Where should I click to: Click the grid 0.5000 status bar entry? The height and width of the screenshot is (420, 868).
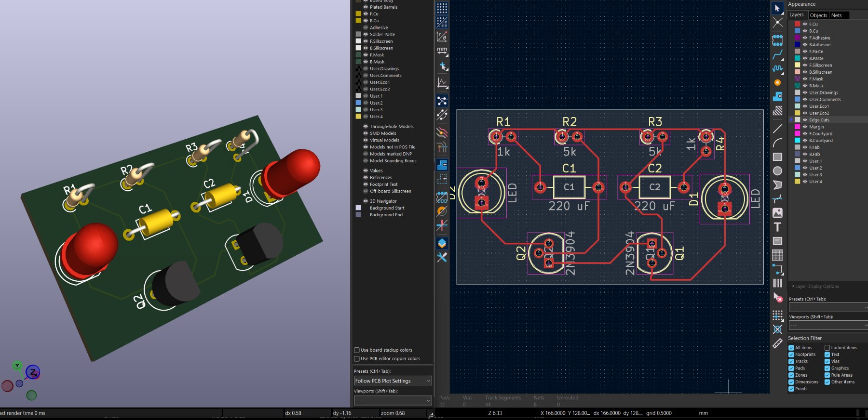click(x=659, y=413)
